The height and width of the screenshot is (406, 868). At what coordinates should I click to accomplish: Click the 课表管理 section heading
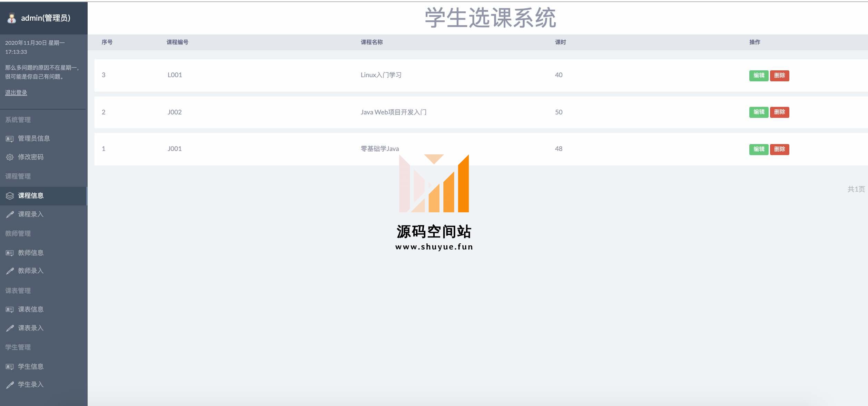[x=18, y=291]
